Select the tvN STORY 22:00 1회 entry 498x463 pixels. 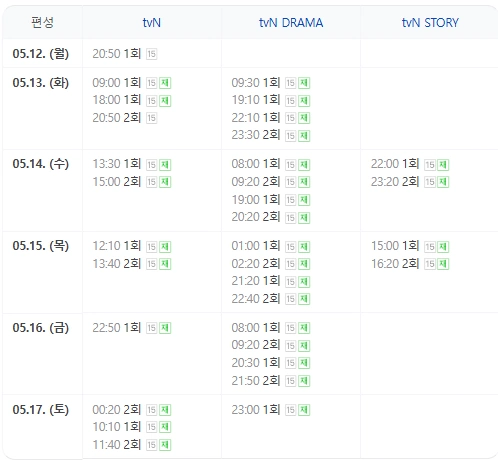click(x=410, y=164)
